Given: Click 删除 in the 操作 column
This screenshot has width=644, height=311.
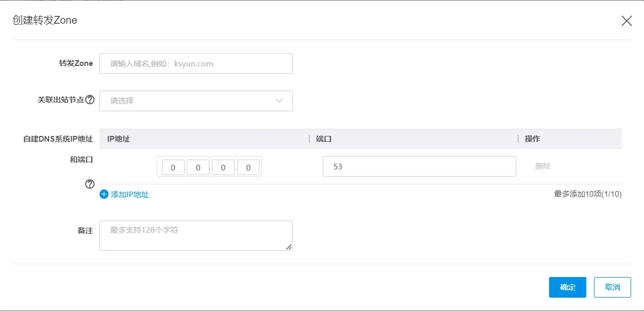Looking at the screenshot, I should pos(543,166).
